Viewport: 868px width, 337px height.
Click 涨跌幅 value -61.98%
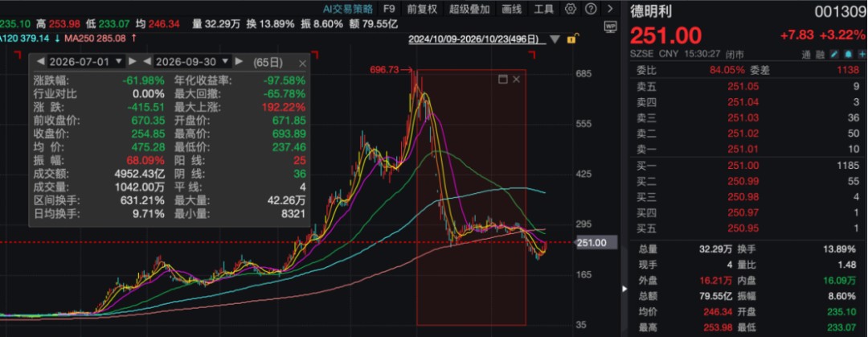click(145, 81)
